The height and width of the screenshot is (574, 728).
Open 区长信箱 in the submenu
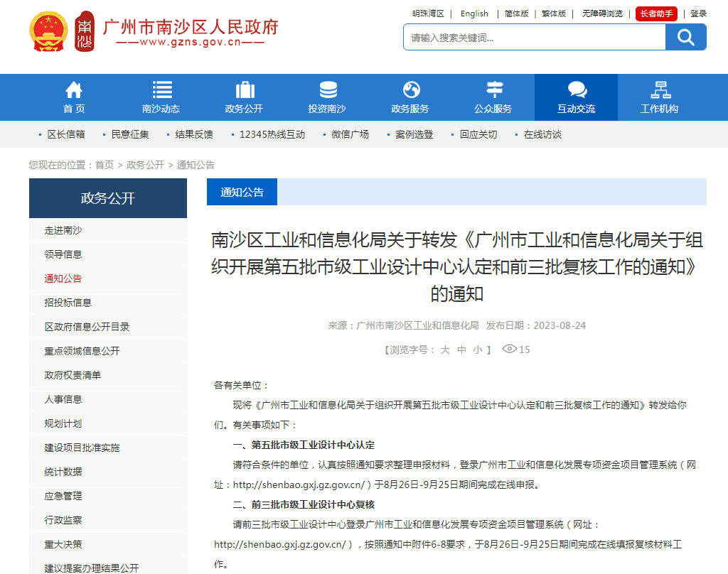click(66, 134)
